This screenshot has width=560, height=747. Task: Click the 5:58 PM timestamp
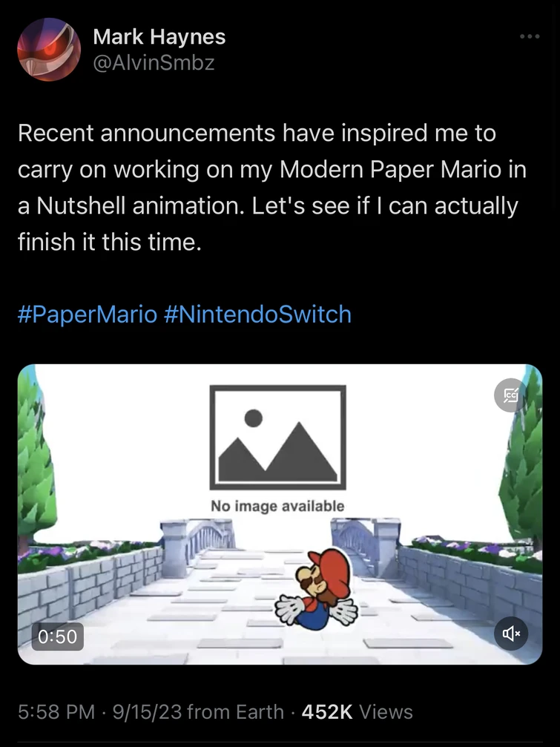point(56,712)
